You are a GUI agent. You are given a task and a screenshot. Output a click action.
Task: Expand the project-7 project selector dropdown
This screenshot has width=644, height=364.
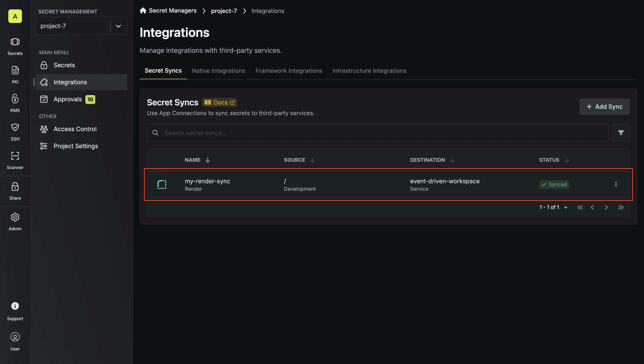point(118,26)
